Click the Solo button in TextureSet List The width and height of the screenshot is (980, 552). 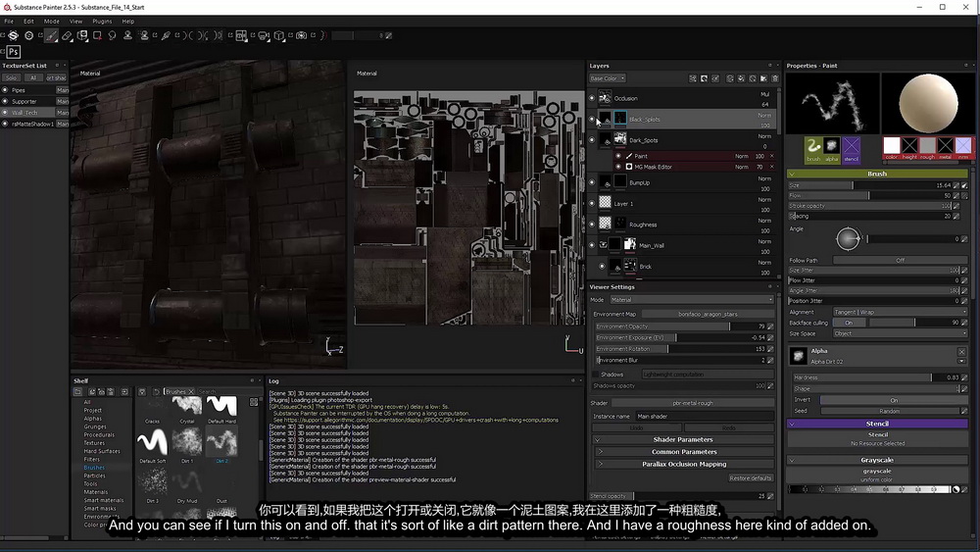coord(11,78)
